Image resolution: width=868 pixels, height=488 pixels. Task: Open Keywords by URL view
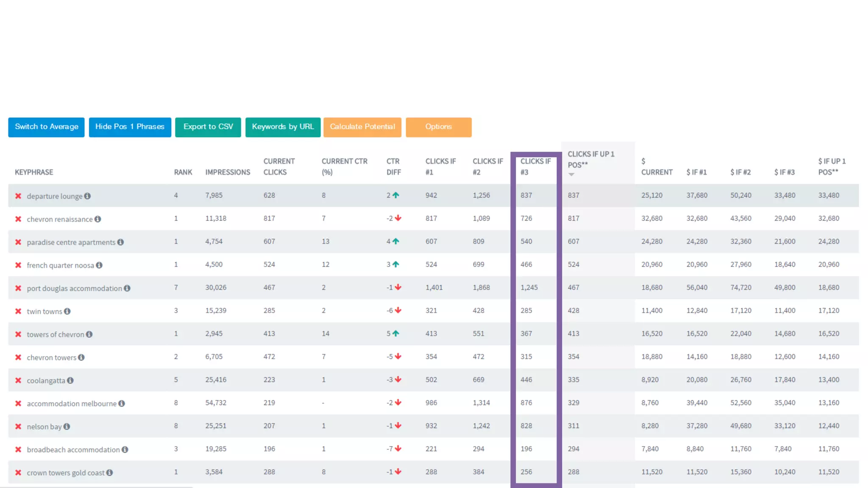click(283, 127)
